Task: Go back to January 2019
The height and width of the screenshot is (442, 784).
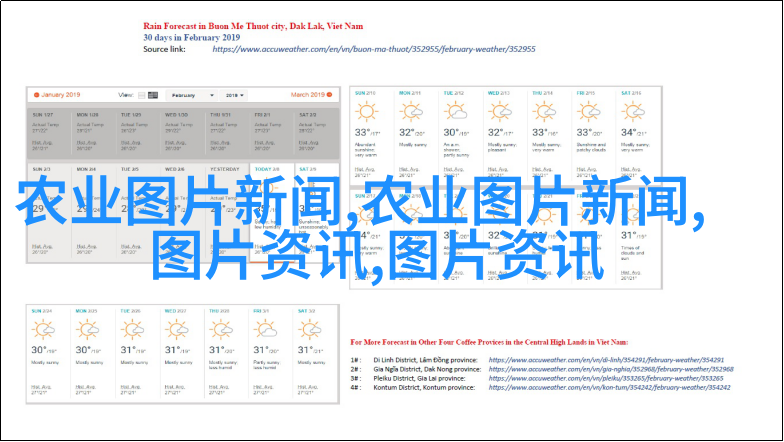Action: [x=56, y=94]
